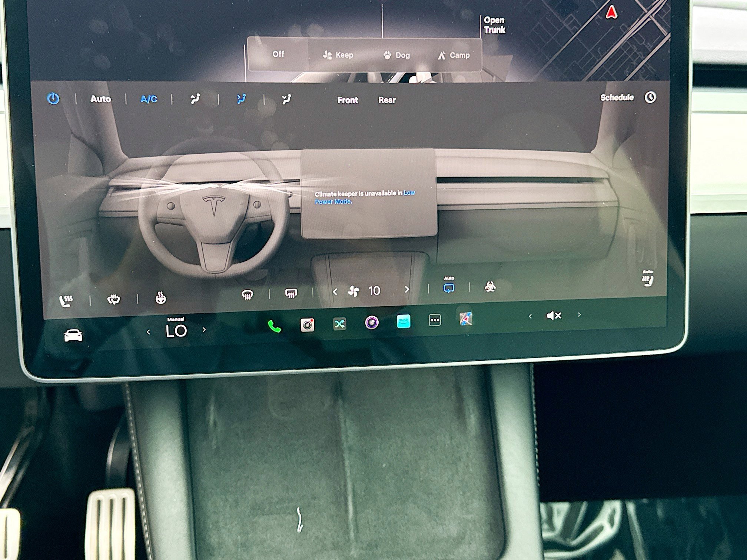Tap the Open Trunk label

494,25
